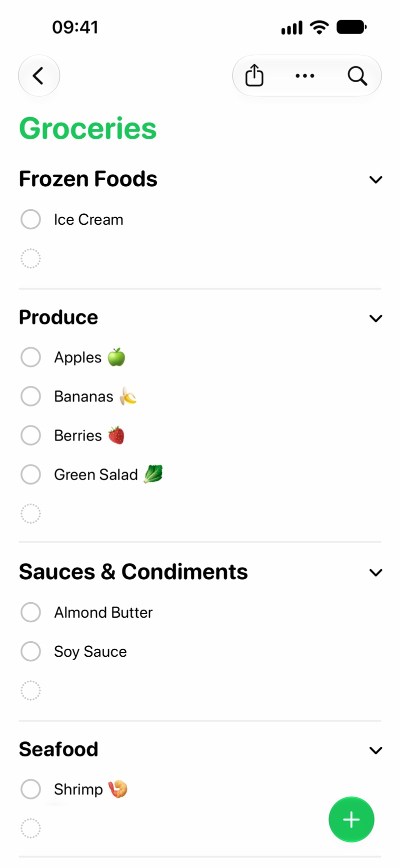The image size is (400, 868).
Task: Collapse the Frozen Foods section
Action: tap(375, 180)
